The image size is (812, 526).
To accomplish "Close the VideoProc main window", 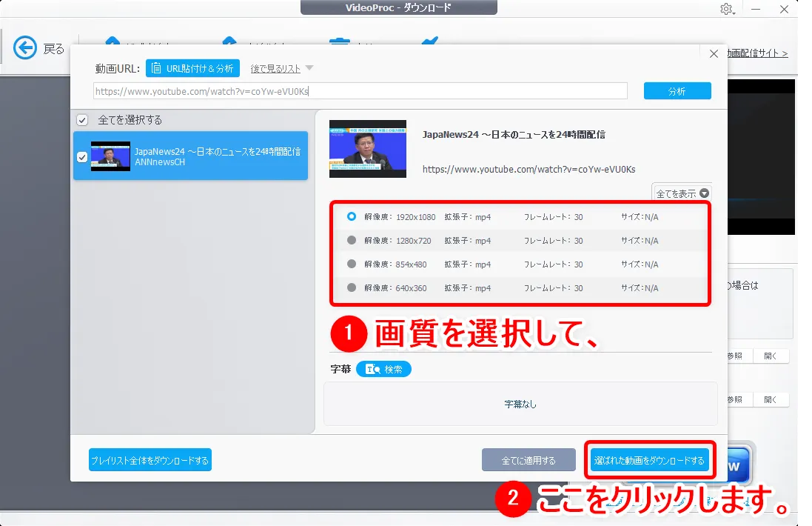I will [x=784, y=10].
